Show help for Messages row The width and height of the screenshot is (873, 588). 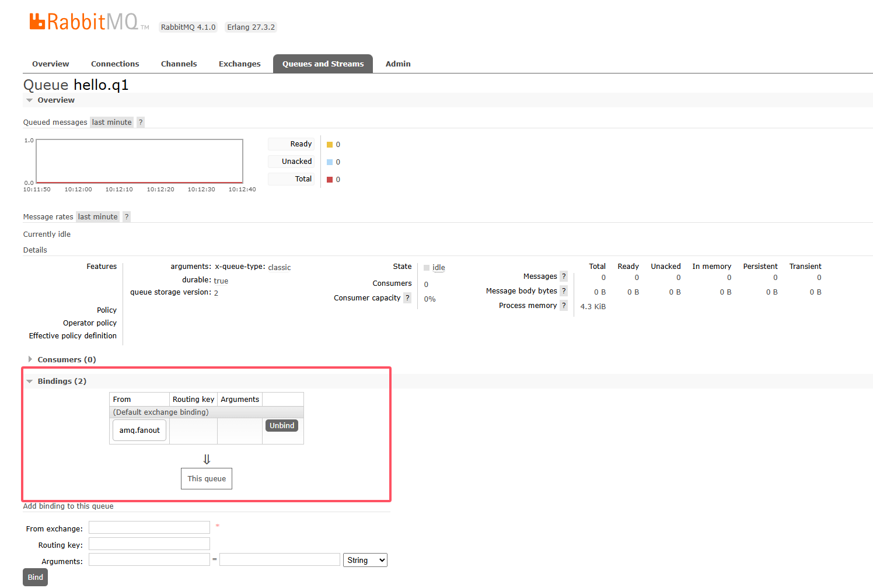564,276
